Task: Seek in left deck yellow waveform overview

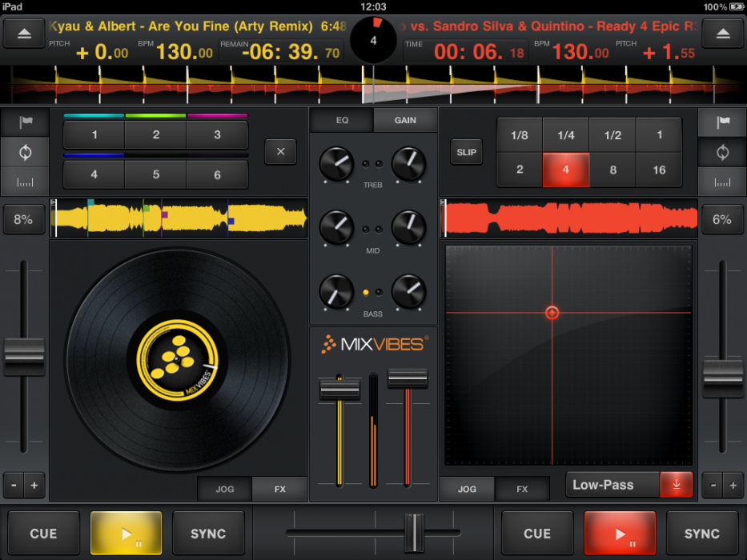Action: (x=179, y=218)
